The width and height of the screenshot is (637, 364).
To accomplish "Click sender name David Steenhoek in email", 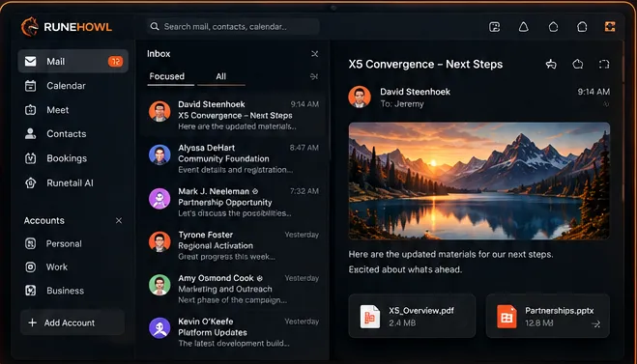I will (416, 92).
